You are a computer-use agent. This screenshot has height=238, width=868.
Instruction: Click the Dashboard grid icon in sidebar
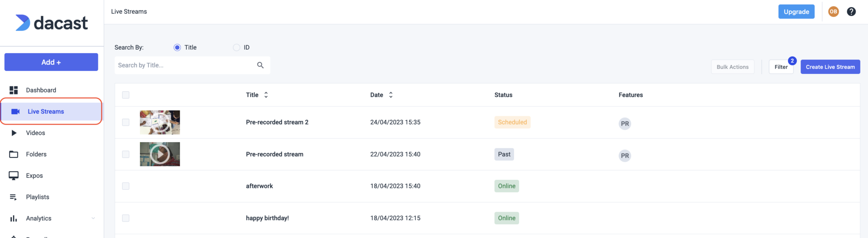pyautogui.click(x=14, y=90)
